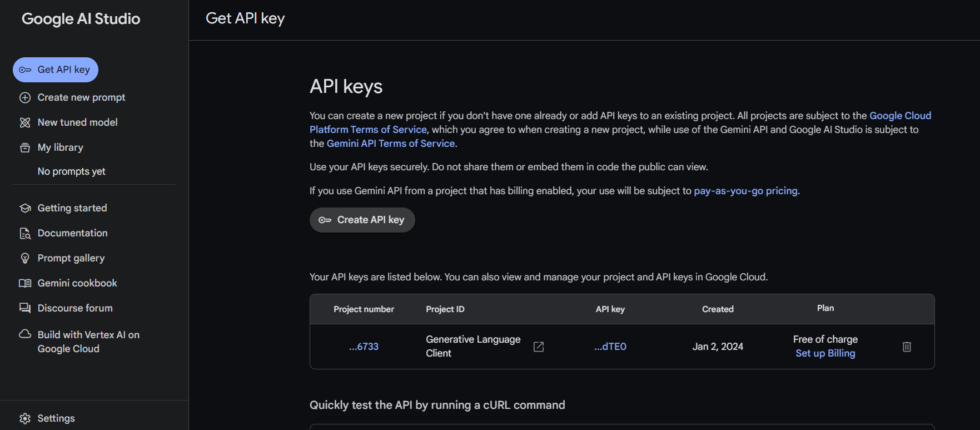Click the API key column header
Image resolution: width=980 pixels, height=430 pixels.
click(x=610, y=309)
